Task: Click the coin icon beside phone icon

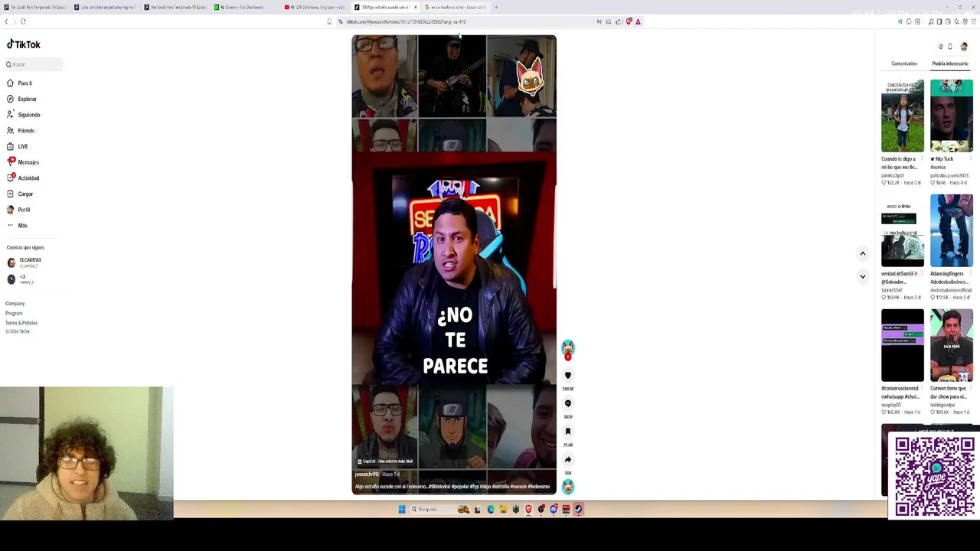Action: [x=941, y=47]
